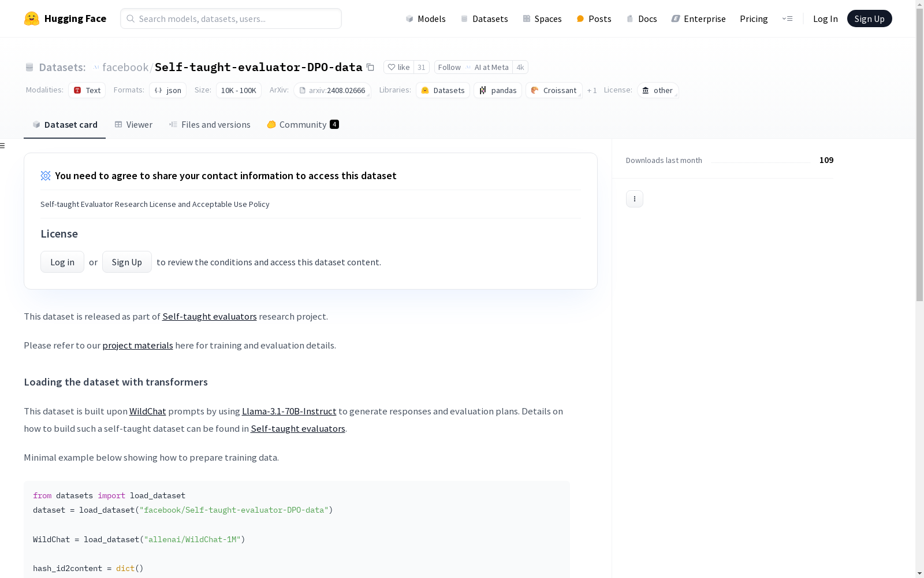Open the first Self-taught evaluators link
Screen dimensions: 924x578
(210, 316)
